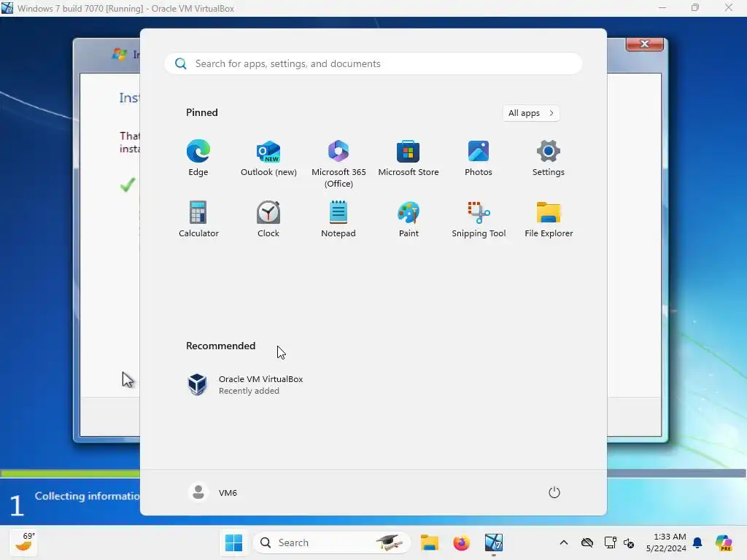This screenshot has width=747, height=560.
Task: Open Edge from pinned apps
Action: click(198, 158)
